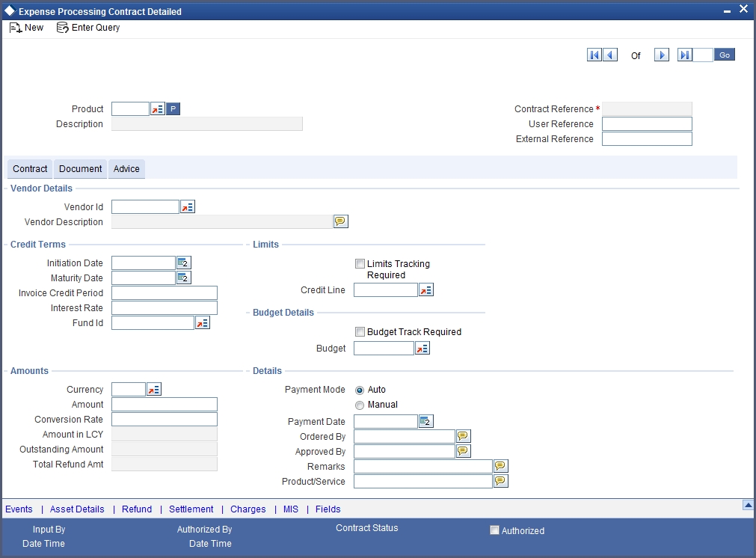
Task: Click the P button beside Product
Action: (173, 109)
